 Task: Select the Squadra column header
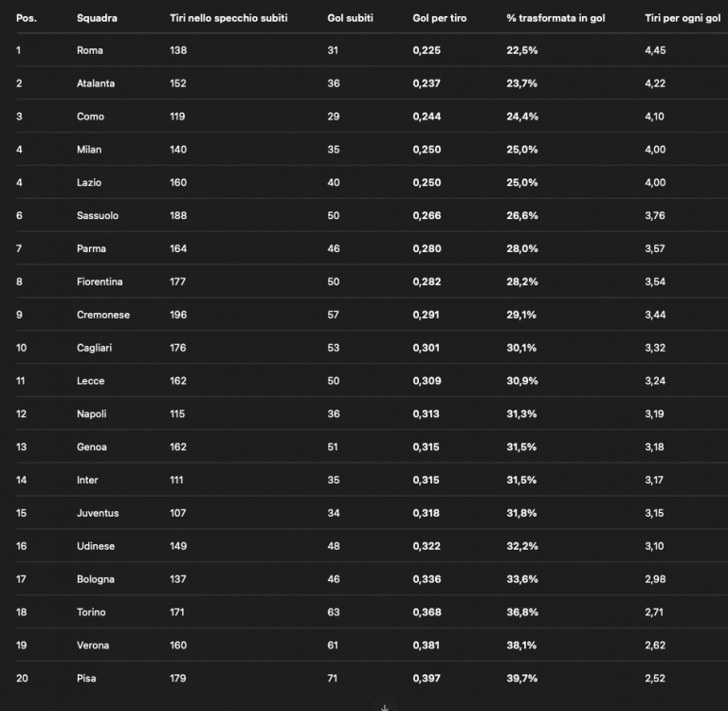click(97, 18)
